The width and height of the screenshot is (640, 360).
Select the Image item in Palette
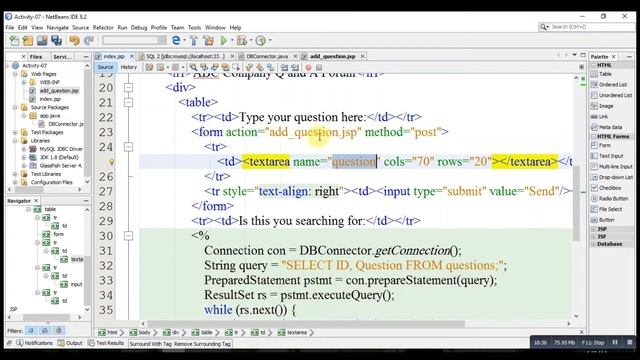click(606, 106)
